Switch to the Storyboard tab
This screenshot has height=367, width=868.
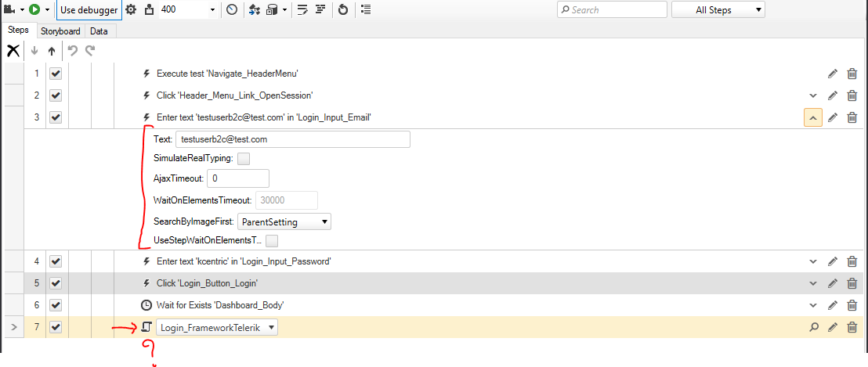point(60,31)
